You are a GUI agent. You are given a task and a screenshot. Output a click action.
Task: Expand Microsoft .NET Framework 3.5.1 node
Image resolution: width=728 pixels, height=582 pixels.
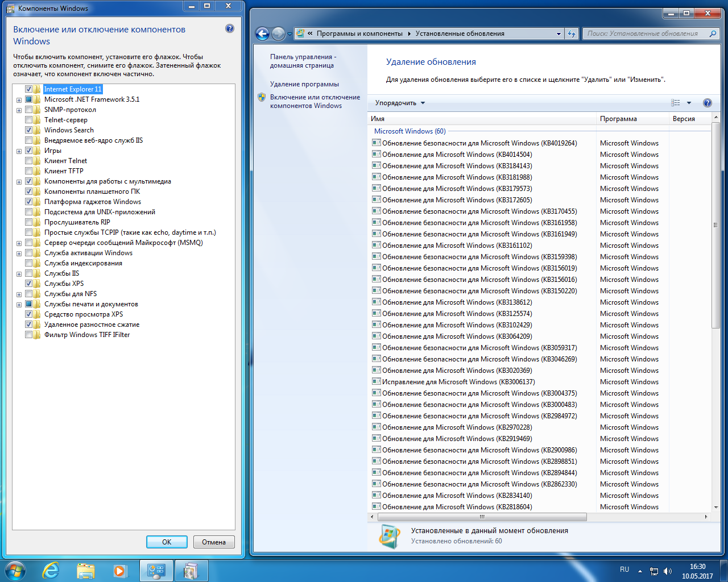tap(19, 100)
